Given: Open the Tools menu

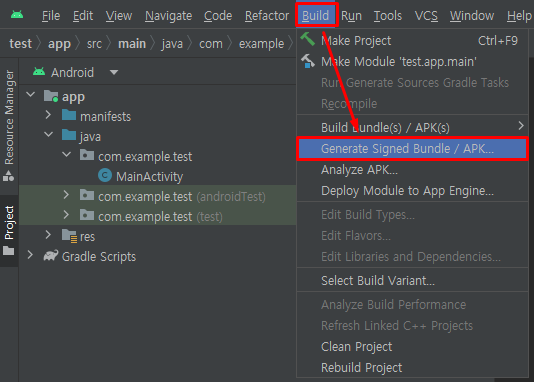Looking at the screenshot, I should click(x=388, y=16).
